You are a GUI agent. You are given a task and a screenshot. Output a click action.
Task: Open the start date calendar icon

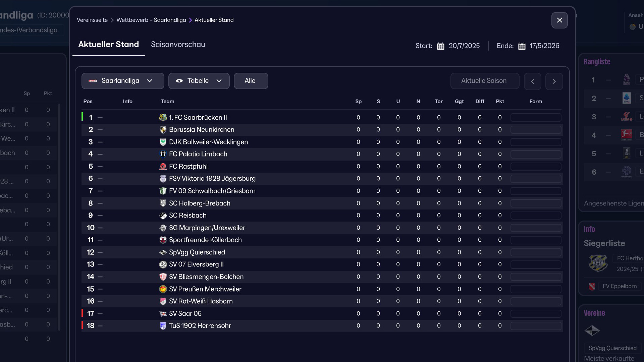(x=441, y=46)
